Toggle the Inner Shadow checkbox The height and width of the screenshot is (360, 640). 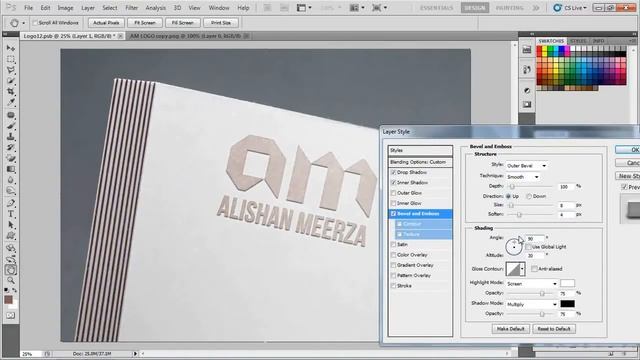(393, 182)
